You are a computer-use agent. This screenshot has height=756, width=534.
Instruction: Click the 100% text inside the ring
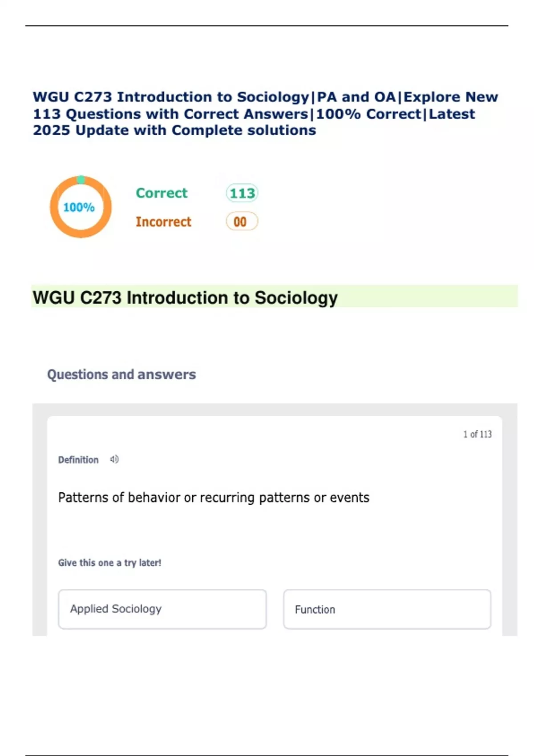tap(79, 207)
